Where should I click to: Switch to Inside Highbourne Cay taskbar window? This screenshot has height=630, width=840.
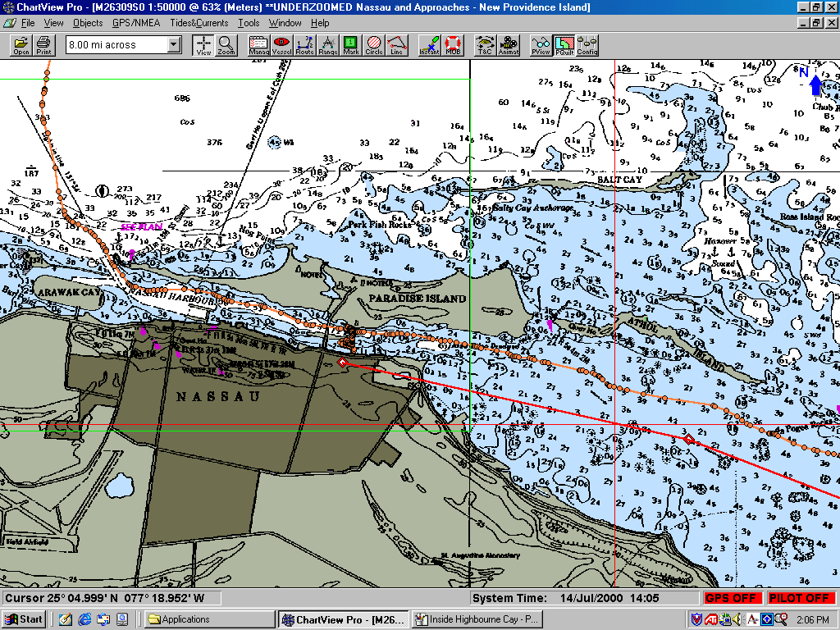click(477, 619)
